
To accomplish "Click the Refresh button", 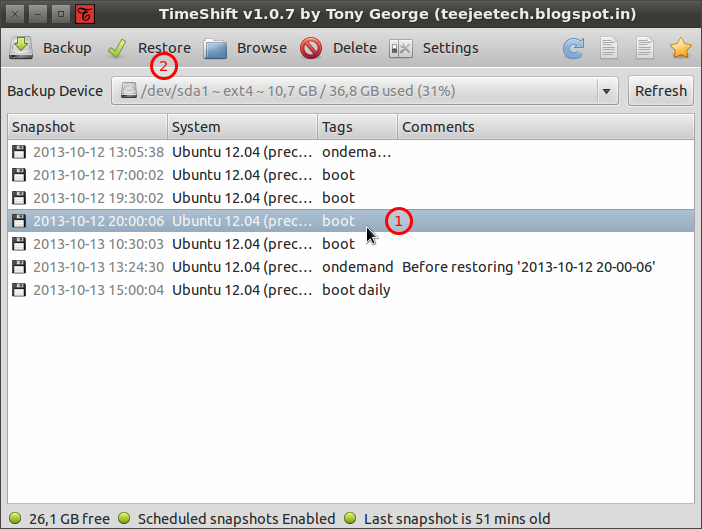I will pyautogui.click(x=661, y=91).
